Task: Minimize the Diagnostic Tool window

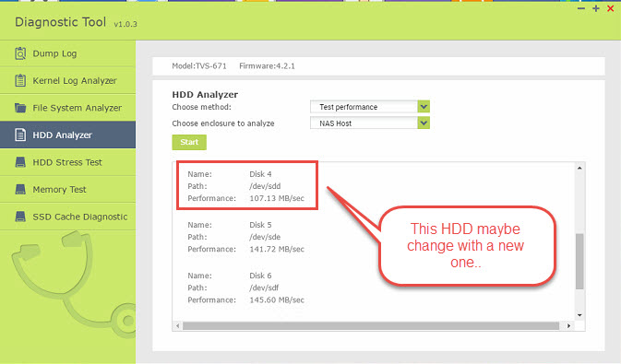Action: click(x=581, y=8)
